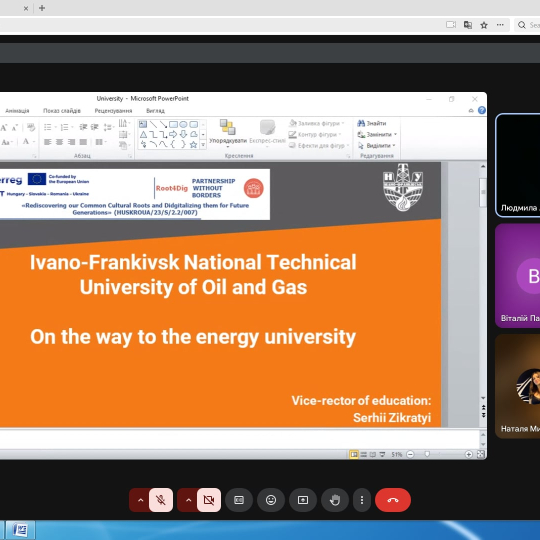The image size is (540, 540).
Task: Open the Word icon in the taskbar
Action: (x=20, y=530)
